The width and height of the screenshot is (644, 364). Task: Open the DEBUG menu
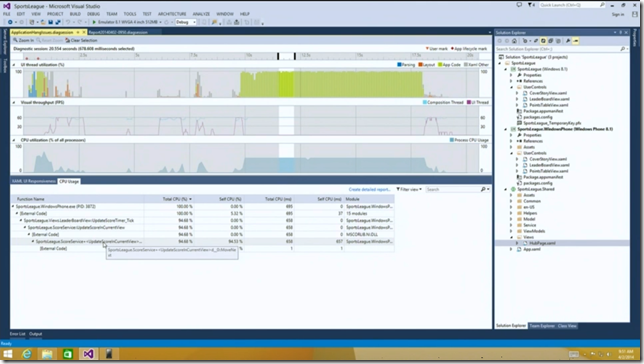point(93,14)
